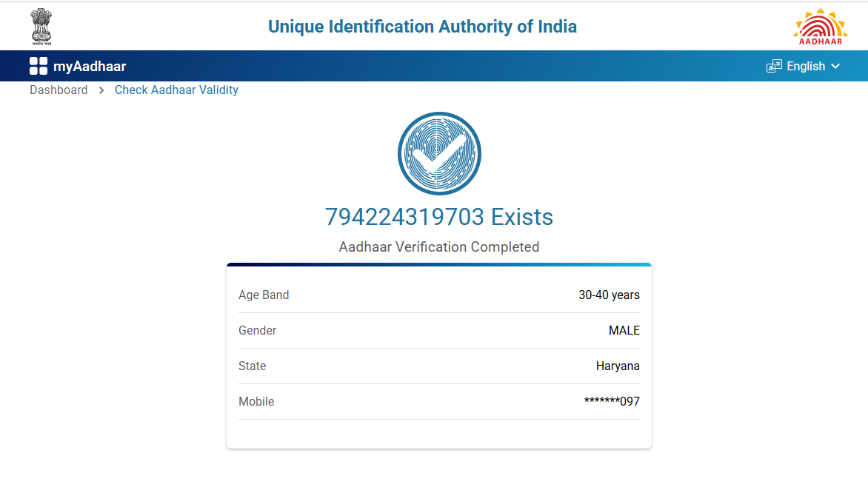
Task: Click the Aadhaar sun fingerprint logo
Action: coord(820,27)
